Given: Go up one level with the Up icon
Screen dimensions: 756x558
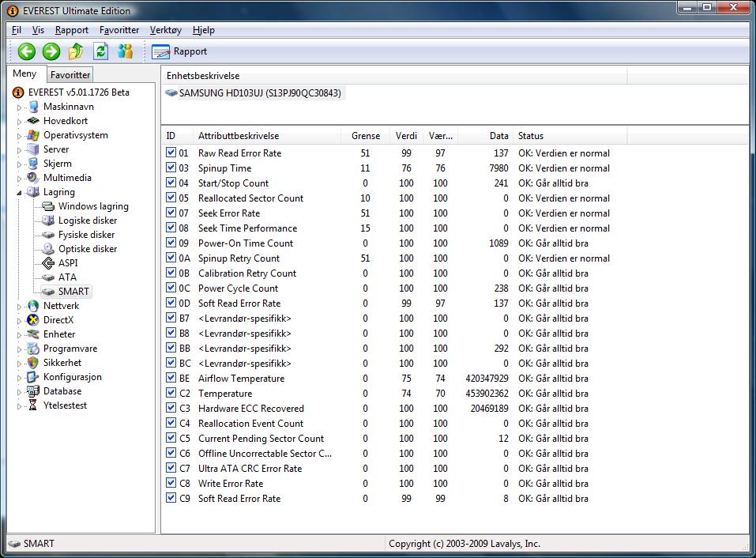Looking at the screenshot, I should [76, 51].
